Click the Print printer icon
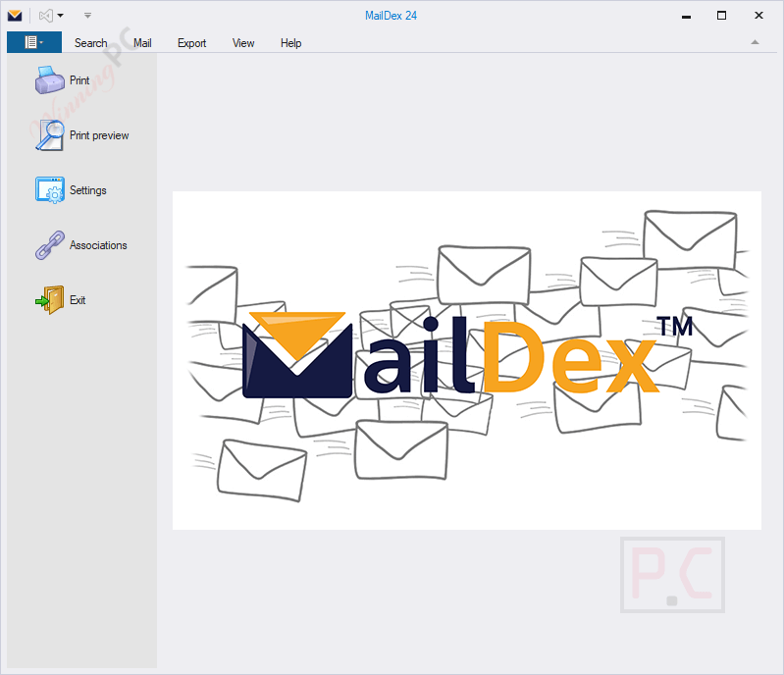The image size is (784, 675). click(49, 80)
